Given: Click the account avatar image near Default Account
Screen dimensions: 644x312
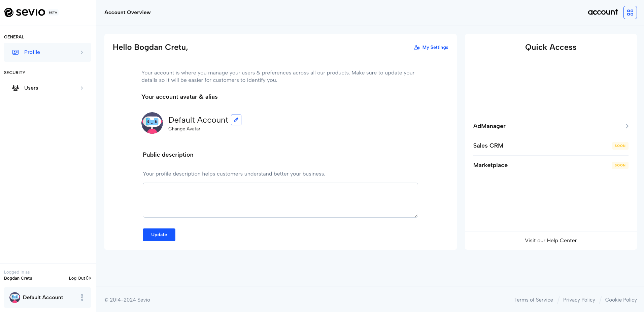Looking at the screenshot, I should [152, 123].
